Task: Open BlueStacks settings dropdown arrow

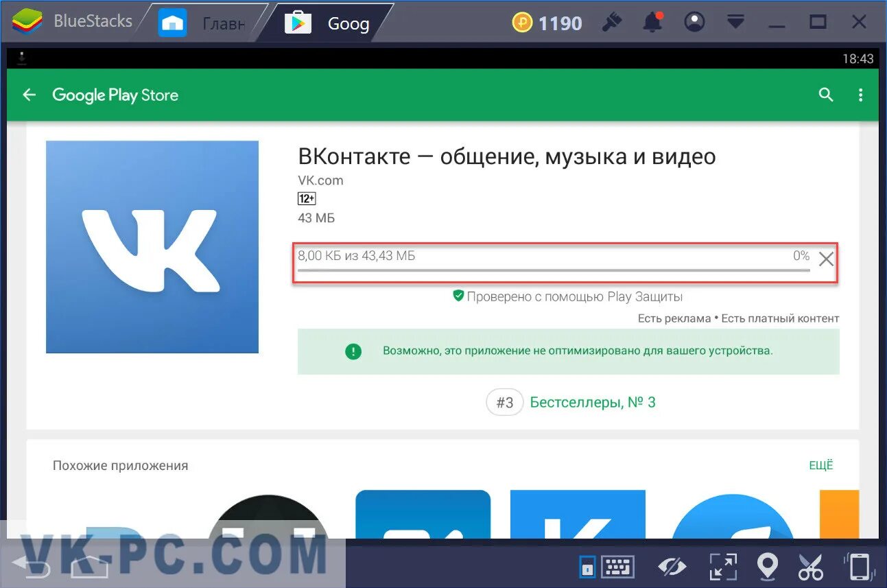Action: [x=735, y=22]
